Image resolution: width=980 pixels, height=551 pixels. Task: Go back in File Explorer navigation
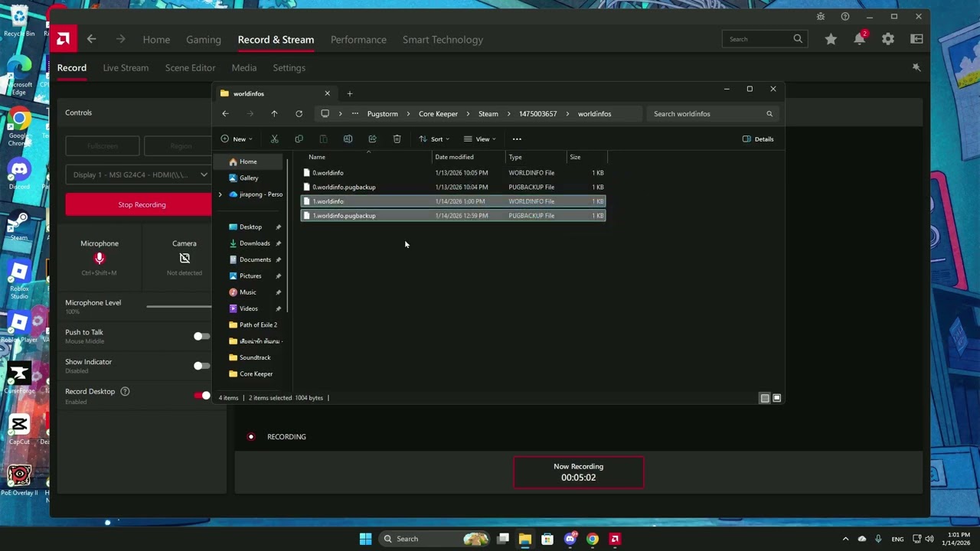pyautogui.click(x=225, y=114)
